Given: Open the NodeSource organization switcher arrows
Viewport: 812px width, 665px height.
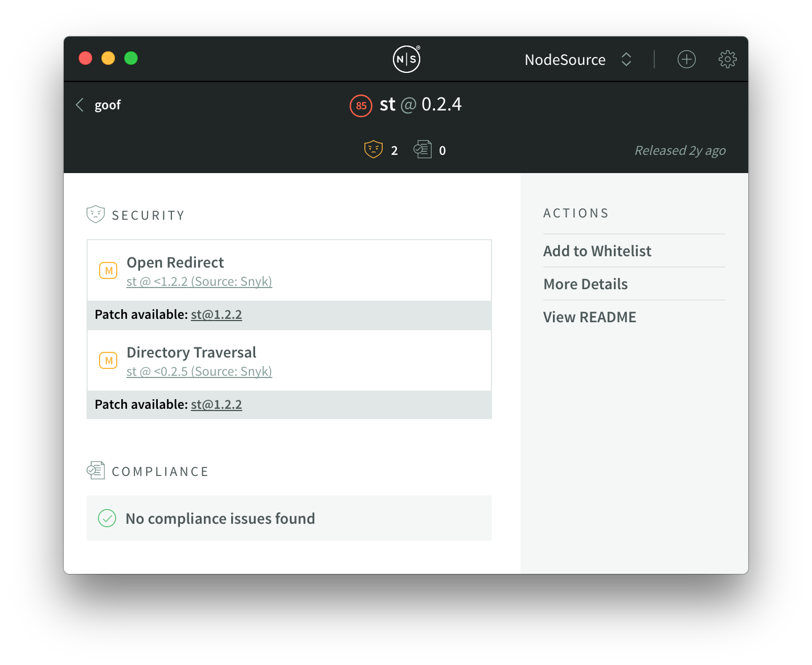Looking at the screenshot, I should coord(626,59).
